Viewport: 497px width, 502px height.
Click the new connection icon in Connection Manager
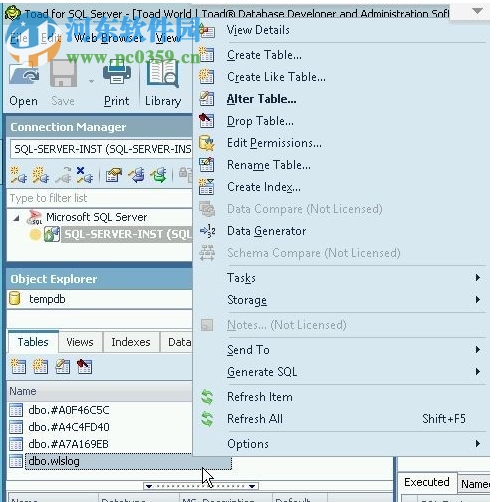[18, 175]
